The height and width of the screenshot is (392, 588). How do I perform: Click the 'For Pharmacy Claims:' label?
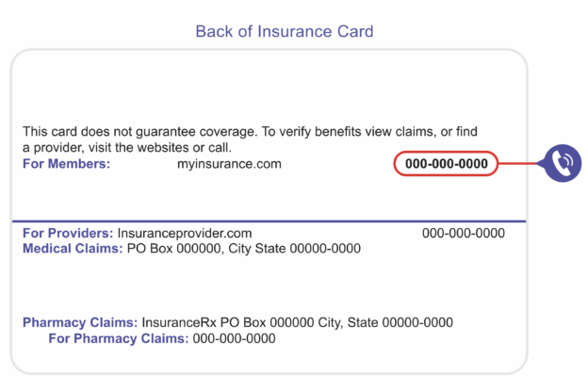click(119, 338)
